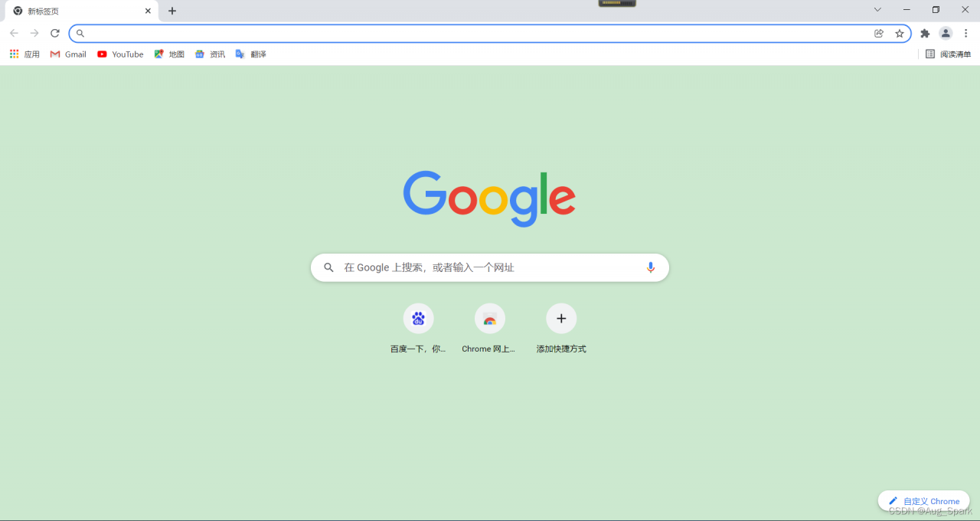Start voice search with microphone icon
This screenshot has width=980, height=521.
(651, 267)
